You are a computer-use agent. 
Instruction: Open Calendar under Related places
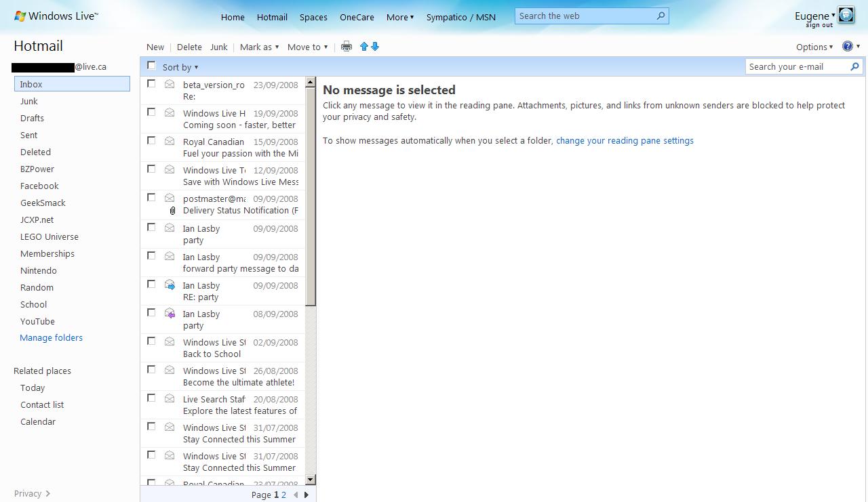click(38, 421)
